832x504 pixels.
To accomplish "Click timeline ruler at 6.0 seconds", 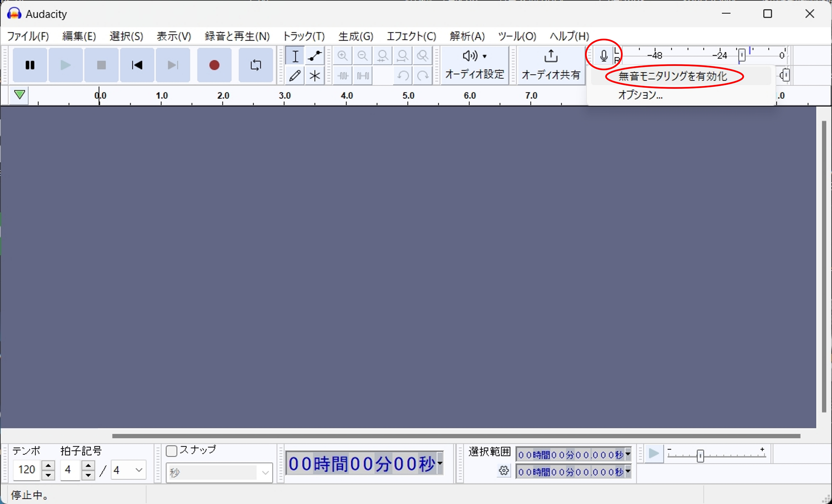I will (469, 96).
